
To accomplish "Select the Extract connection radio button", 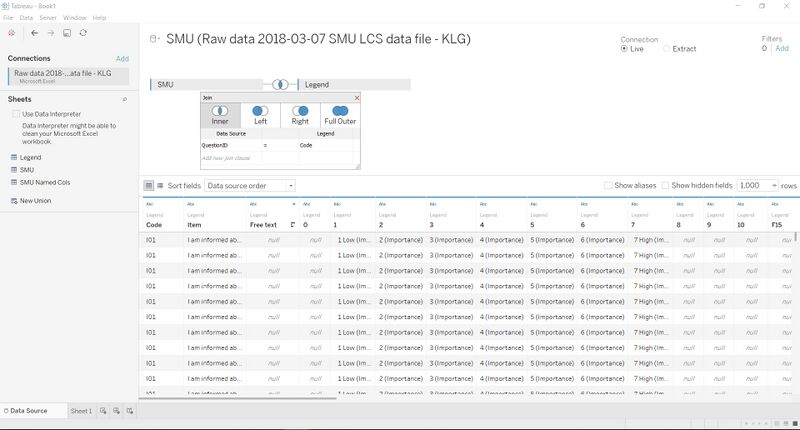I will (x=666, y=49).
